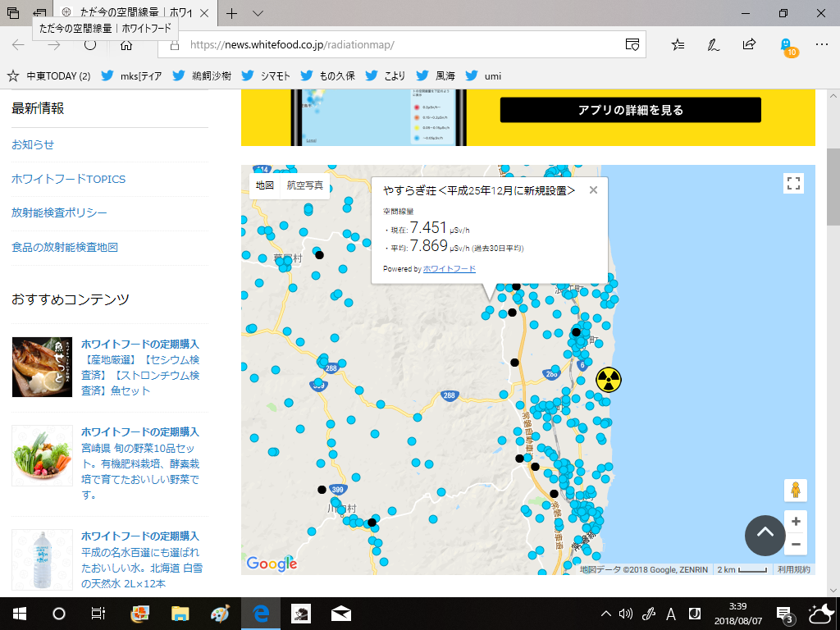
Task: Click the volume speaker tray icon
Action: pos(626,614)
